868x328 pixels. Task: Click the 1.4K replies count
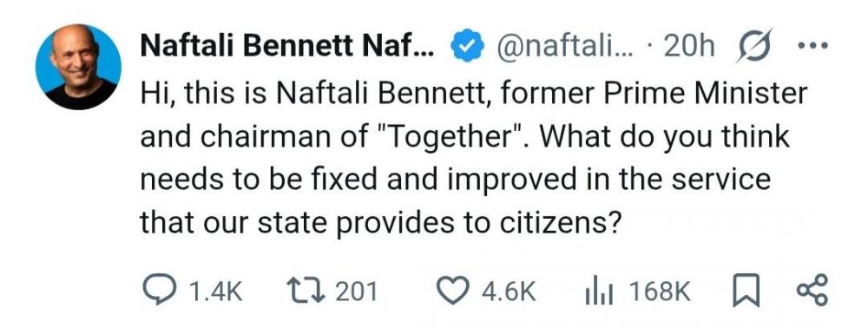[215, 292]
